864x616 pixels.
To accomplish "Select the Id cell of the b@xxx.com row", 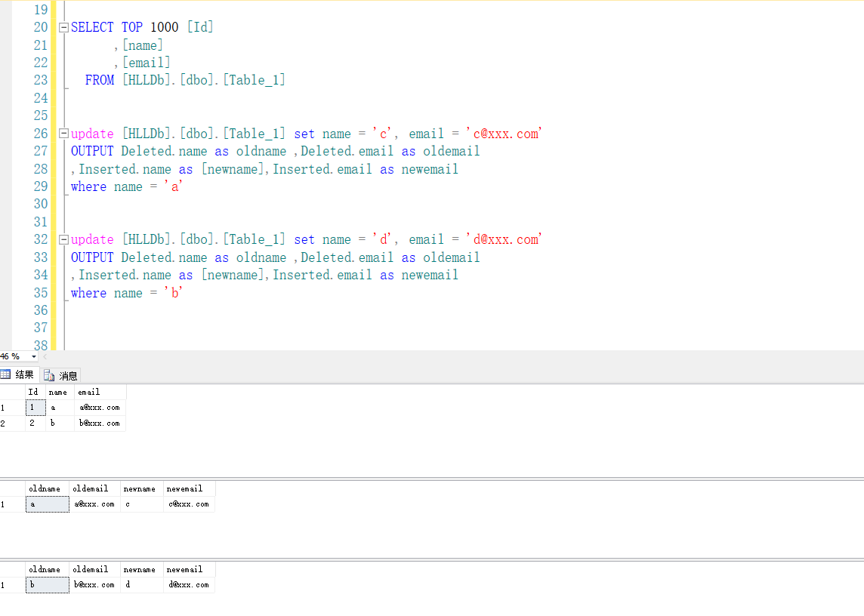I will coord(35,423).
